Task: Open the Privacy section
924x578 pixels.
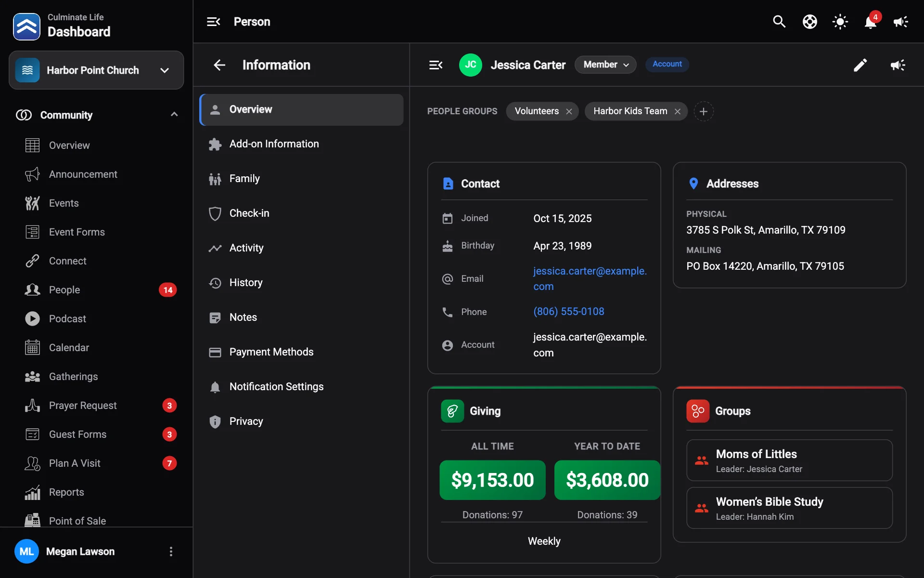Action: tap(301, 421)
